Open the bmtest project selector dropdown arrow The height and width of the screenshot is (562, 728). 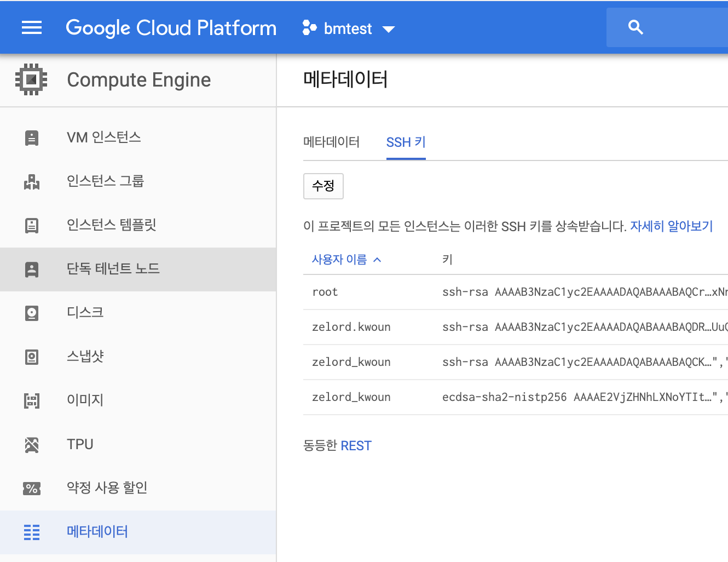click(389, 29)
